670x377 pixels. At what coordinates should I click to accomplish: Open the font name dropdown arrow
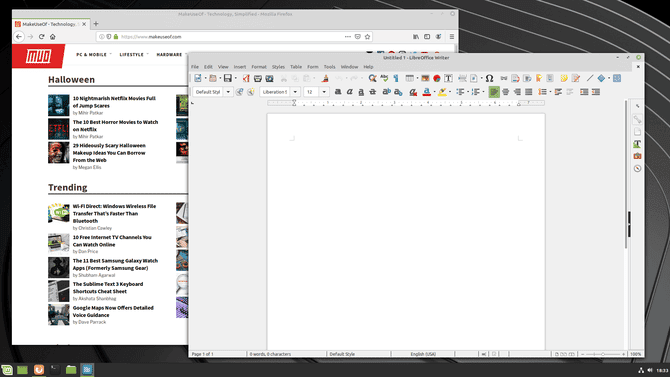coord(295,92)
